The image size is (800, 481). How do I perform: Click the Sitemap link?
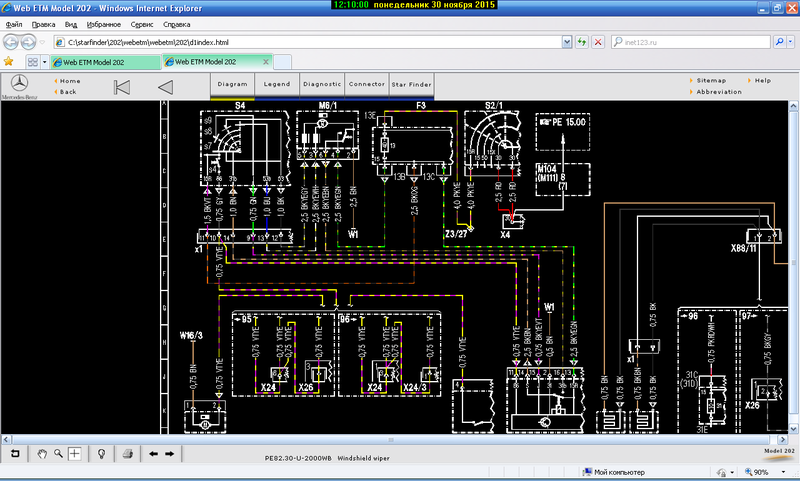(711, 80)
